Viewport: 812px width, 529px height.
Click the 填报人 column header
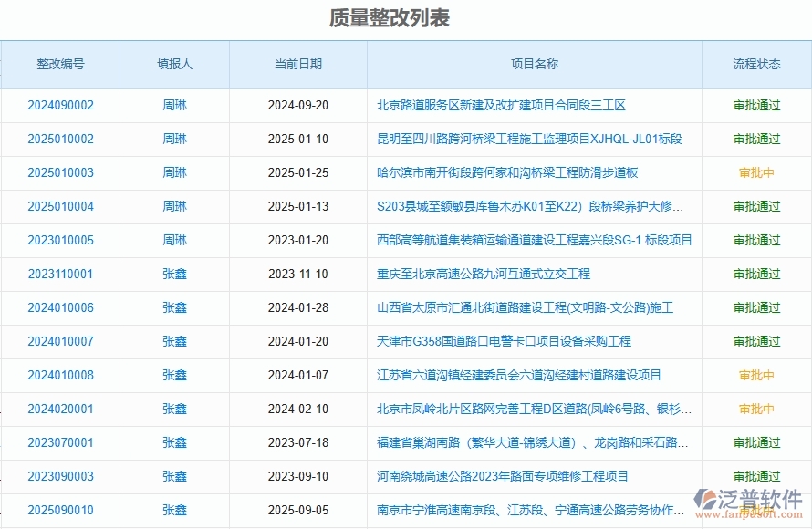(x=172, y=64)
